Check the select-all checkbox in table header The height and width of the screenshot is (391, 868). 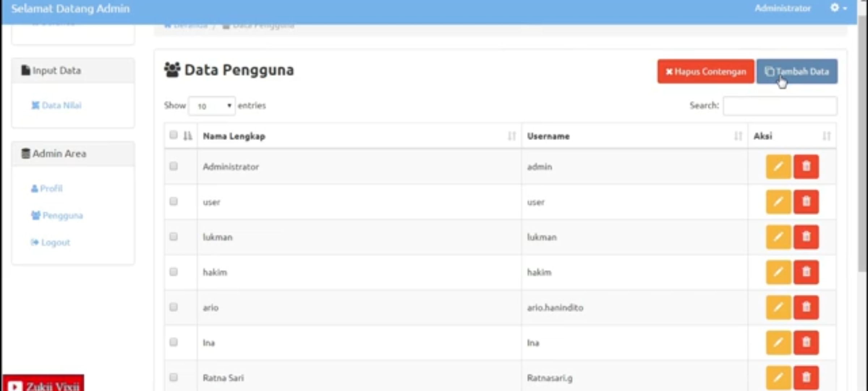tap(174, 135)
